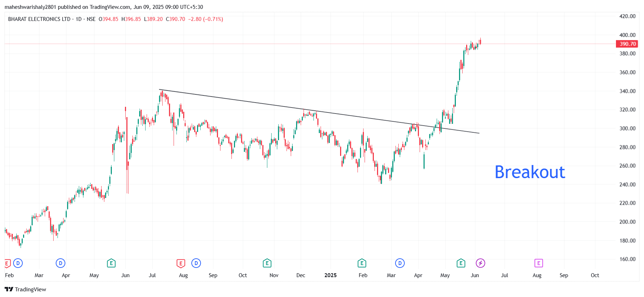Click the BHARAT ELECTRONICS LTD symbol title

[x=39, y=19]
